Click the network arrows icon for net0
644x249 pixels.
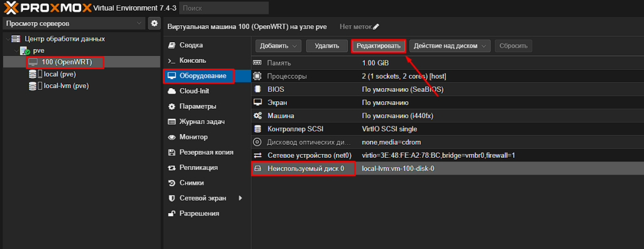(257, 155)
